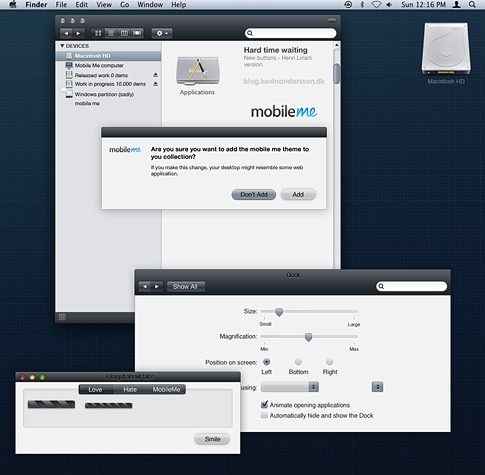Click the Wi-Fi menu bar icon
485x475 pixels.
376,5
